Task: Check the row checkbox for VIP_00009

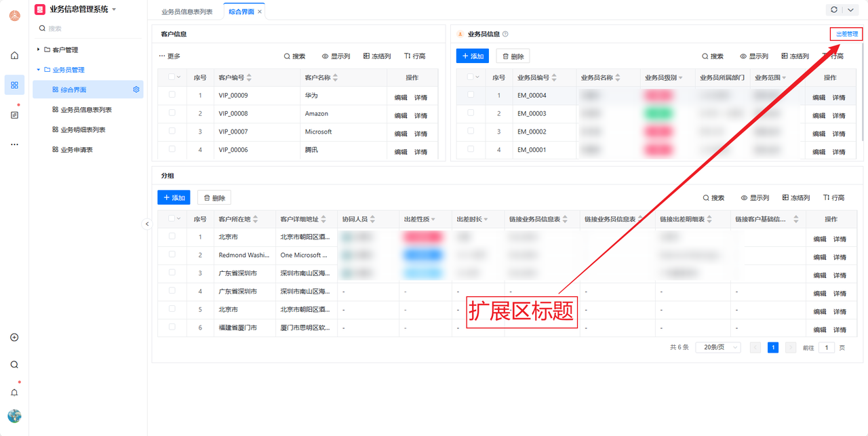Action: [x=172, y=95]
